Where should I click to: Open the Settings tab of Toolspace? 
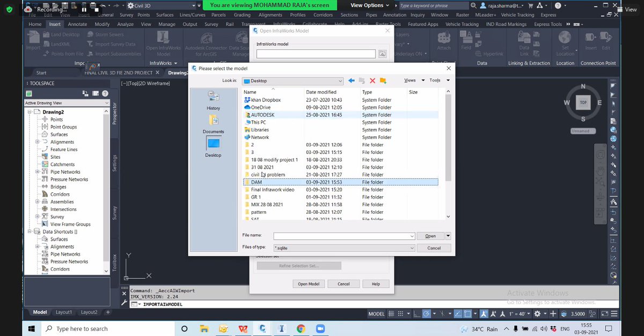pos(114,163)
